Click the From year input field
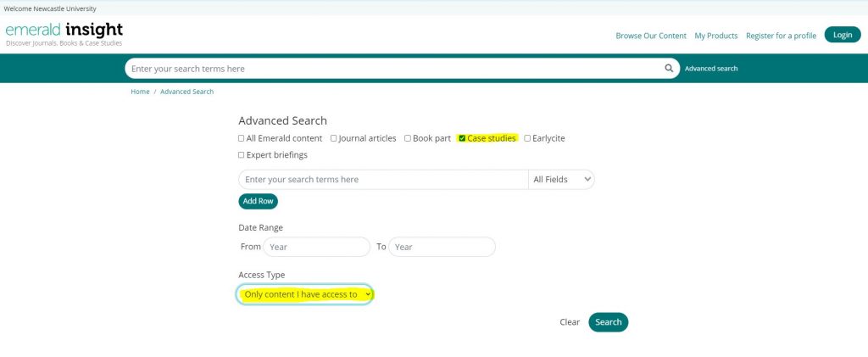Viewport: 868px width, 357px height. click(x=316, y=247)
